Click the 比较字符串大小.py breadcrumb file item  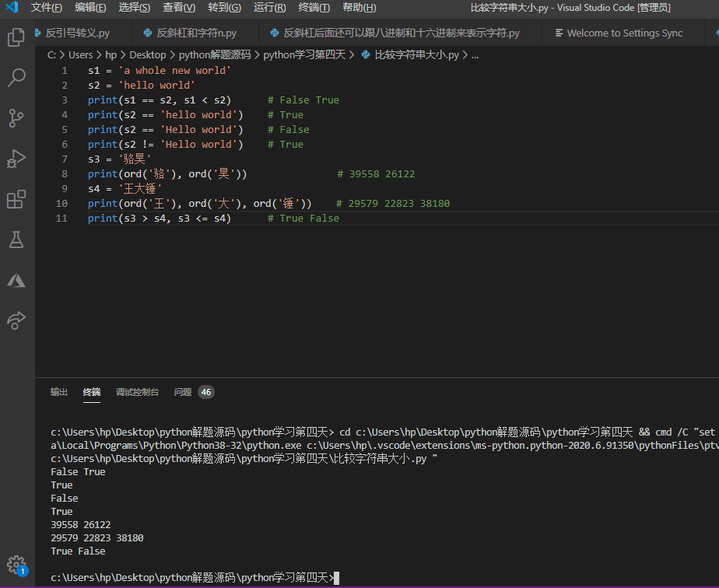(x=416, y=55)
